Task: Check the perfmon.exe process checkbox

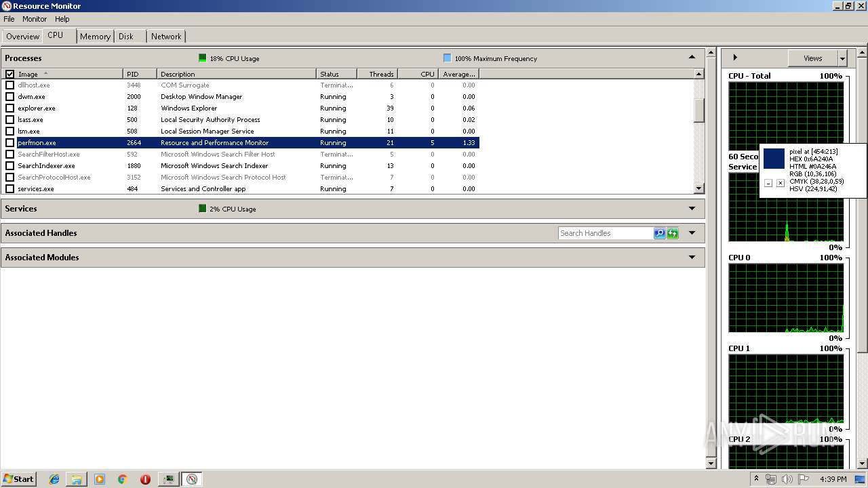Action: tap(9, 143)
